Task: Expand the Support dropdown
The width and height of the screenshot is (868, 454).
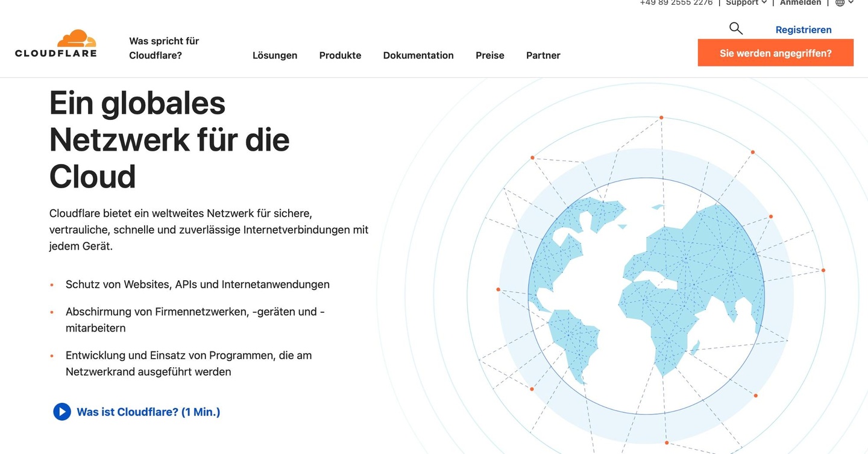Action: tap(746, 2)
